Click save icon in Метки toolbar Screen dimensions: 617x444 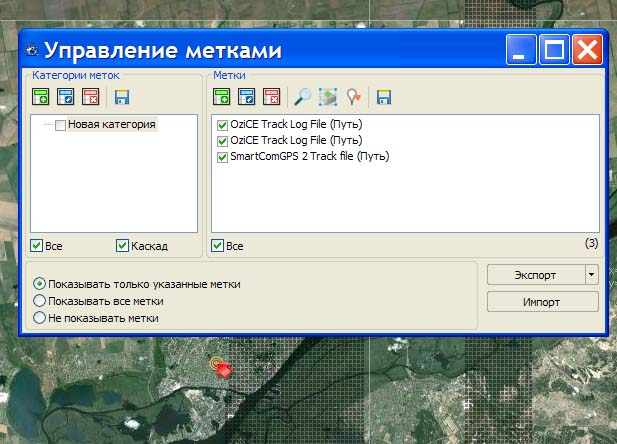click(x=383, y=97)
